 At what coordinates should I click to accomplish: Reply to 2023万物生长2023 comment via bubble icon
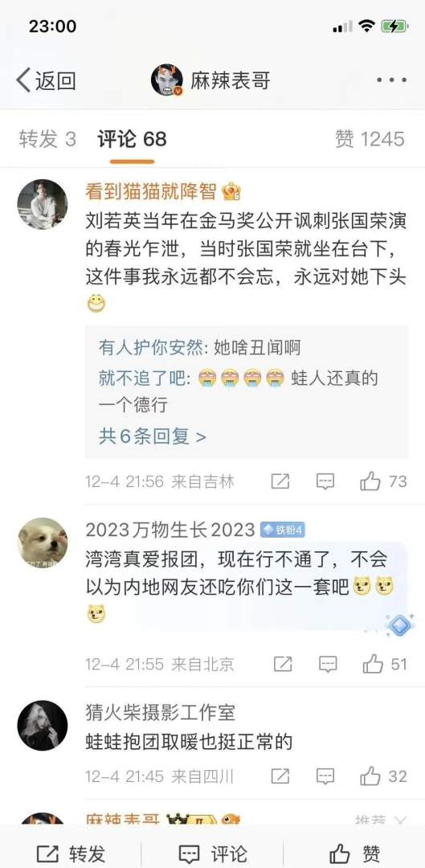[328, 664]
